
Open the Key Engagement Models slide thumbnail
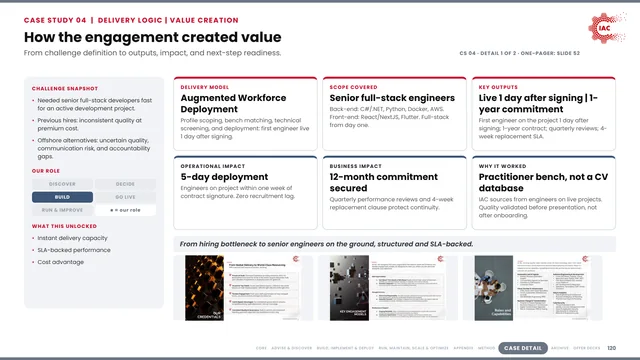(388, 288)
